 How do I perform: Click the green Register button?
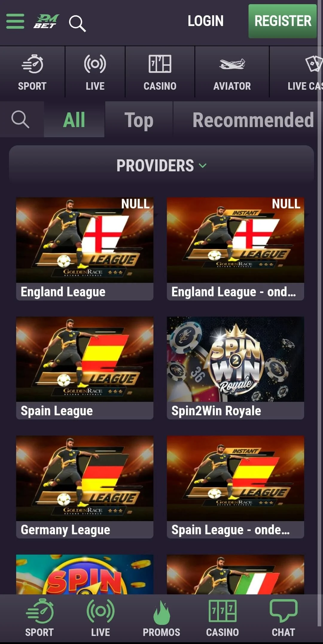(x=283, y=21)
